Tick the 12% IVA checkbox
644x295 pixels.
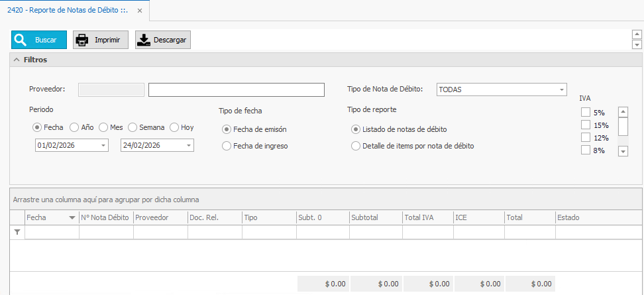pos(586,137)
